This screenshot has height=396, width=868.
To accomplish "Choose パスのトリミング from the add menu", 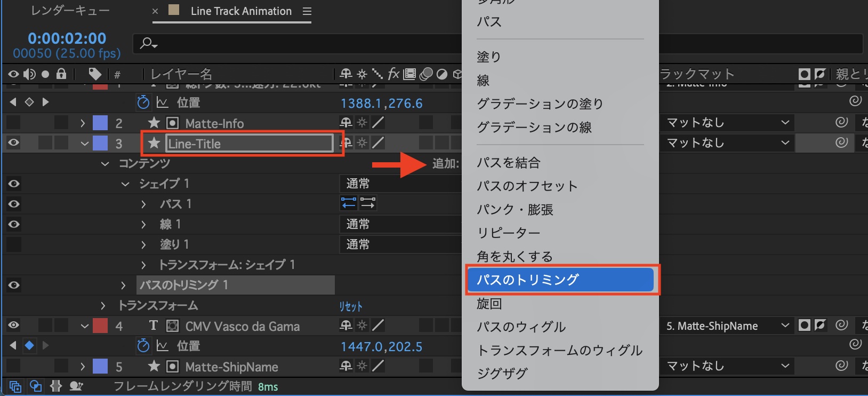I will click(x=560, y=280).
